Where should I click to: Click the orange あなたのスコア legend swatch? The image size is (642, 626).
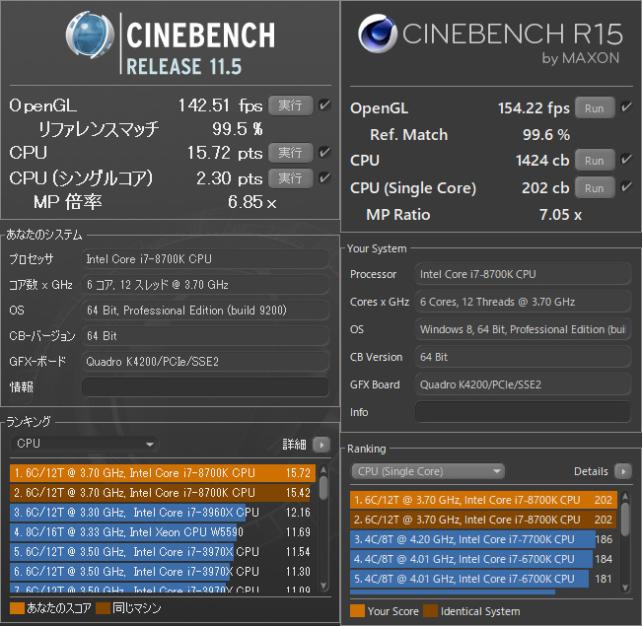tap(17, 608)
